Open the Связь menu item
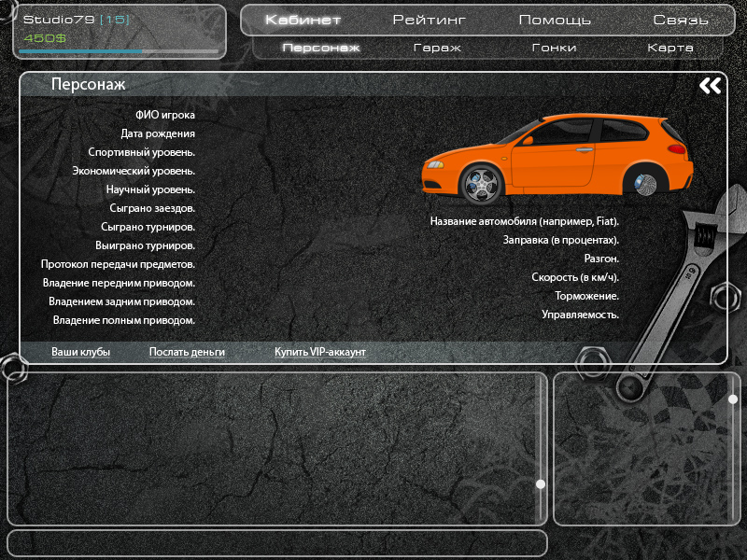The width and height of the screenshot is (747, 560). tap(681, 20)
